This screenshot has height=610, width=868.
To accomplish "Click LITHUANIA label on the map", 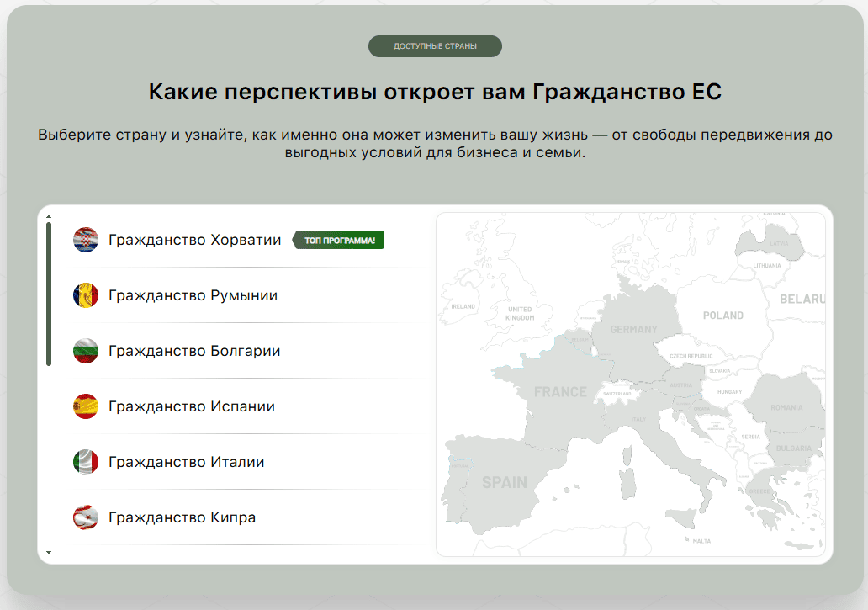I will tap(767, 266).
